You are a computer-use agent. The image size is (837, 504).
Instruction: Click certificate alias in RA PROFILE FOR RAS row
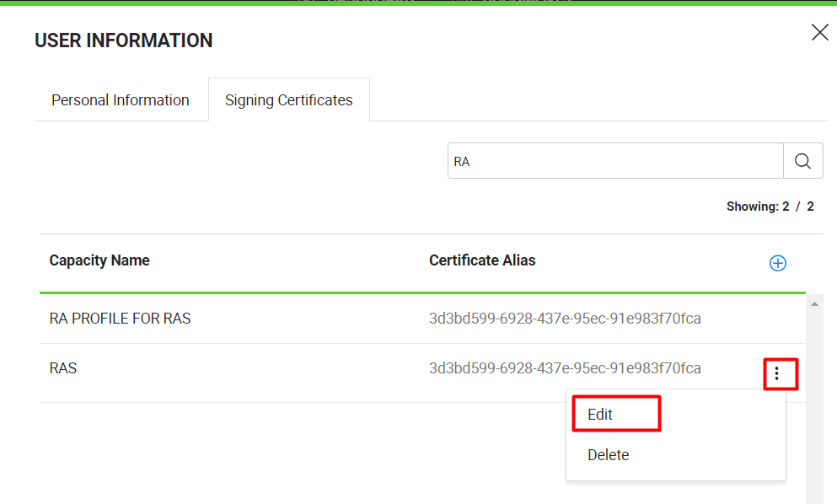[565, 319]
